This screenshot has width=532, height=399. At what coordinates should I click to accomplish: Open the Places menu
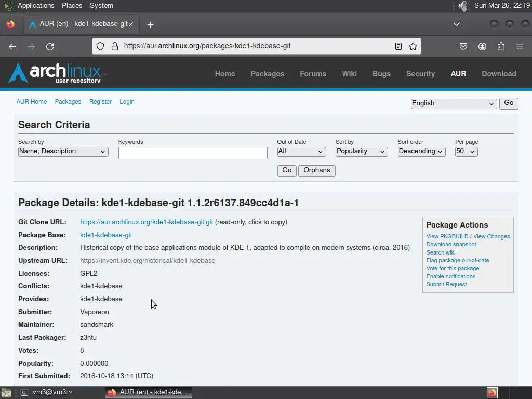tap(72, 5)
